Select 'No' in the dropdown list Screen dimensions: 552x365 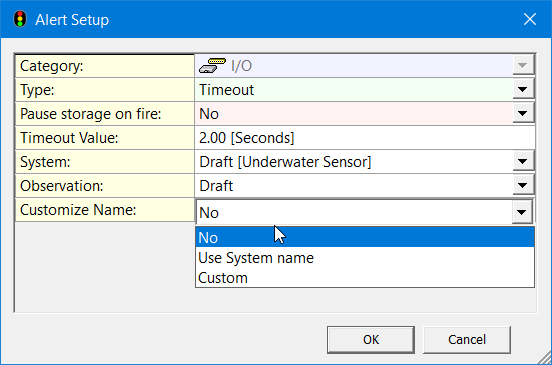tap(365, 237)
